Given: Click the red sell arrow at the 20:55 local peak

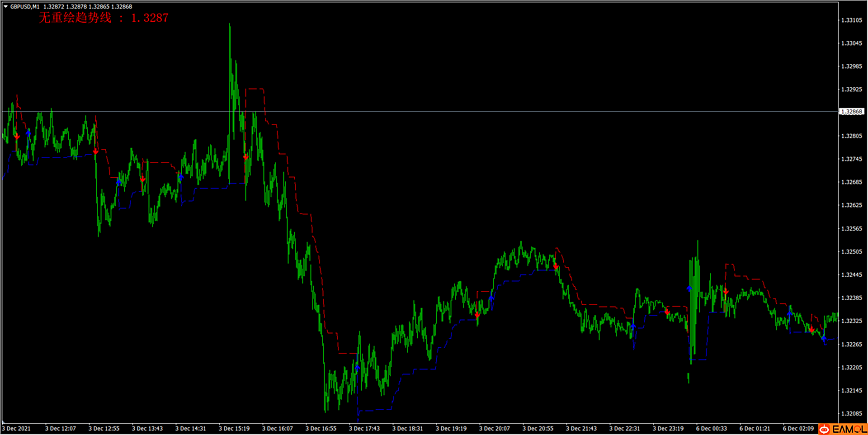Looking at the screenshot, I should tap(556, 266).
